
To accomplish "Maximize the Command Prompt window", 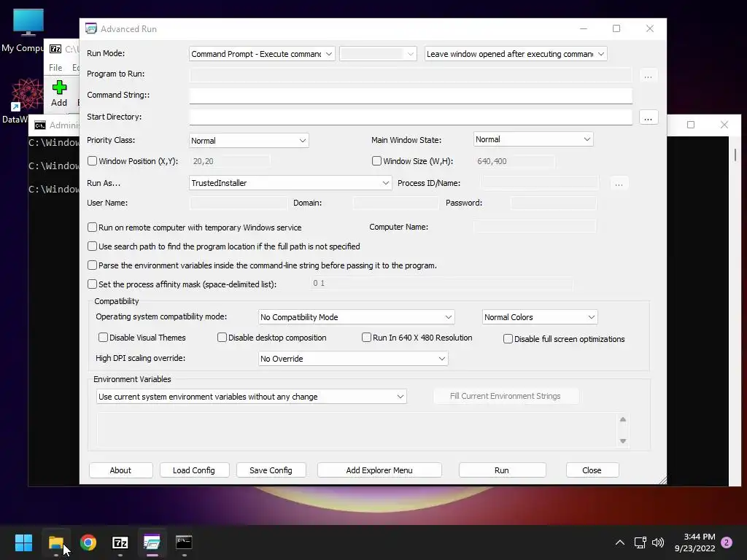I will [x=690, y=125].
